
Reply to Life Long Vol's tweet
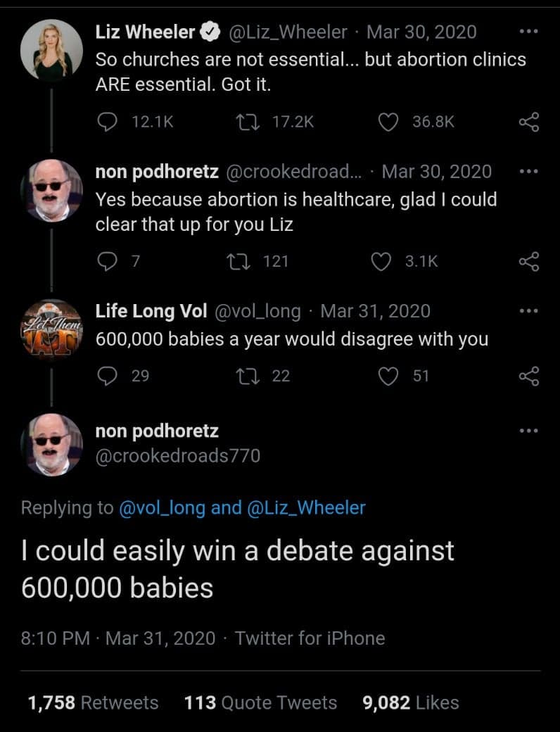point(107,376)
